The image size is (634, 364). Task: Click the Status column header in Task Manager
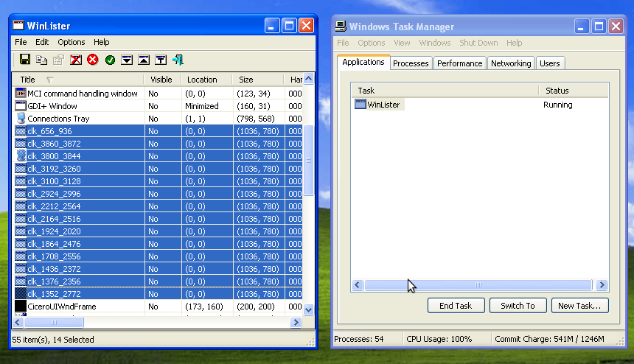(x=574, y=91)
